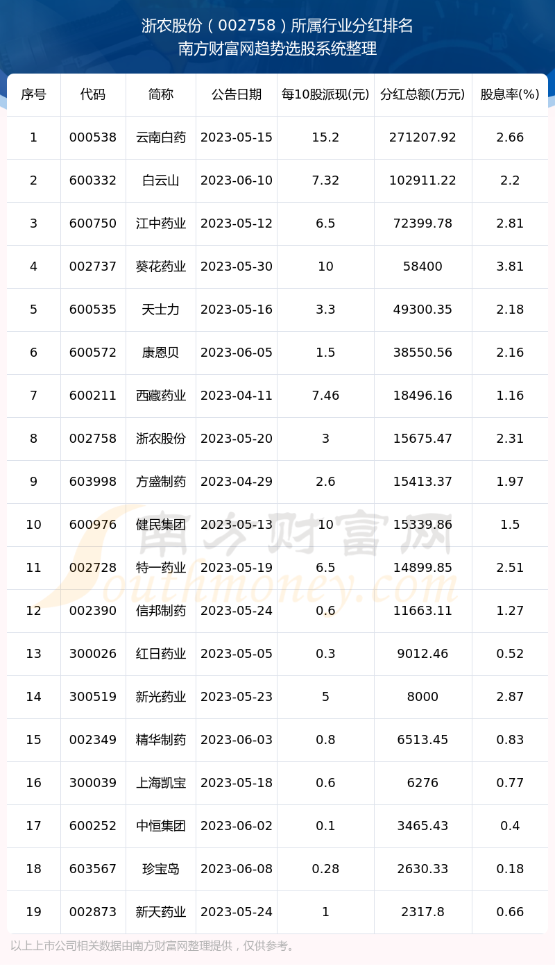Click date 2023-05-18
This screenshot has height=980, width=555.
point(237,783)
